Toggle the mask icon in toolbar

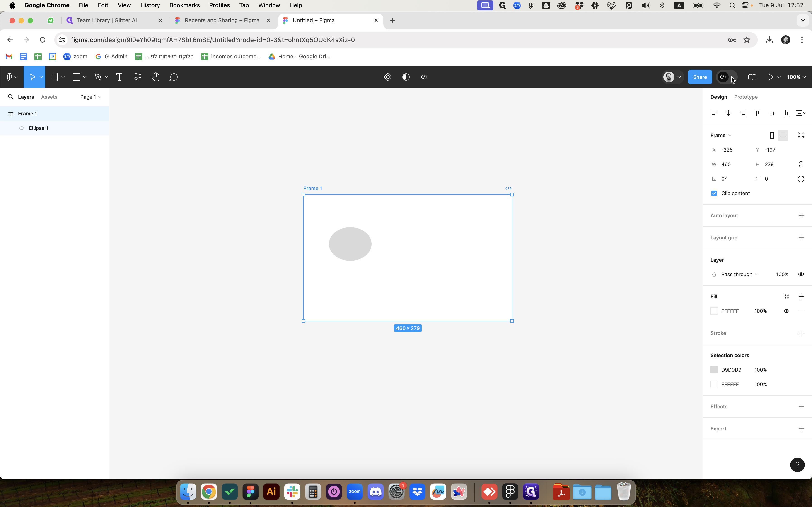point(406,77)
